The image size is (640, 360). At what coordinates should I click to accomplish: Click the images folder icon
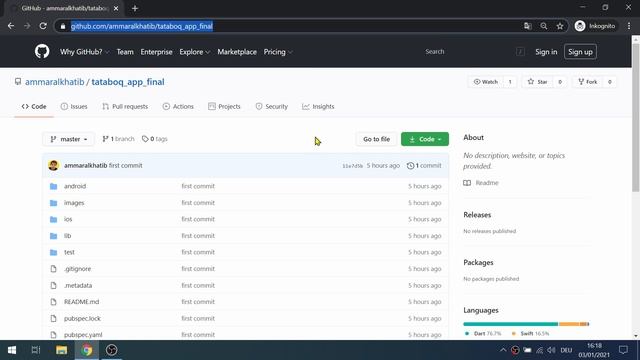(x=53, y=203)
